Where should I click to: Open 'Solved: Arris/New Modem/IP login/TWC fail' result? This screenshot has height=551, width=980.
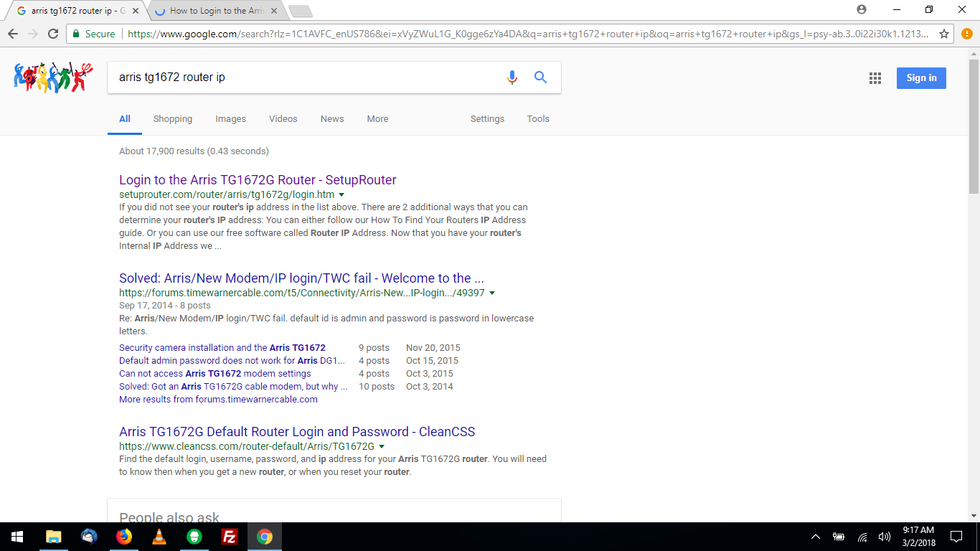point(301,278)
